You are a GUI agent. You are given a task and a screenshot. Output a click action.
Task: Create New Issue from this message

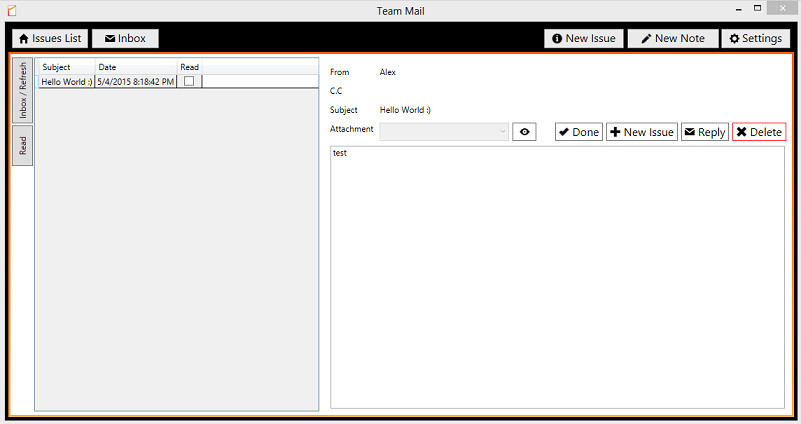point(642,132)
